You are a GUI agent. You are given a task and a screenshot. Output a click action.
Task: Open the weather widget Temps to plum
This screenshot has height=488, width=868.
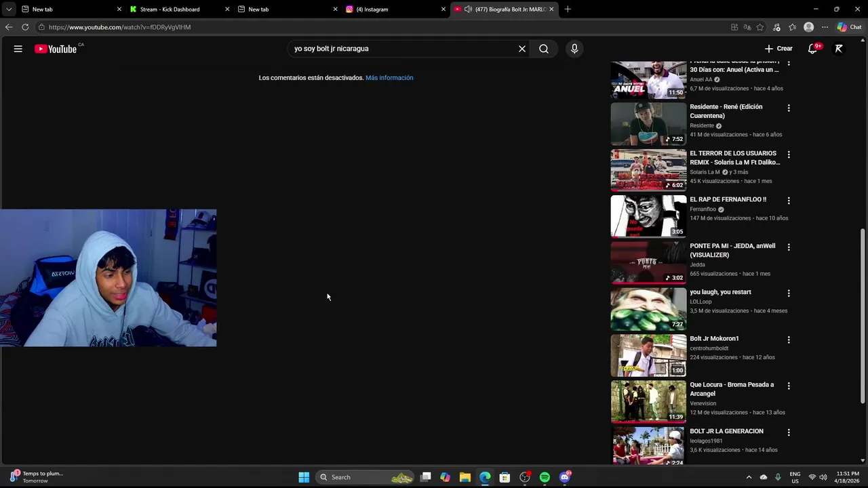[x=36, y=477]
